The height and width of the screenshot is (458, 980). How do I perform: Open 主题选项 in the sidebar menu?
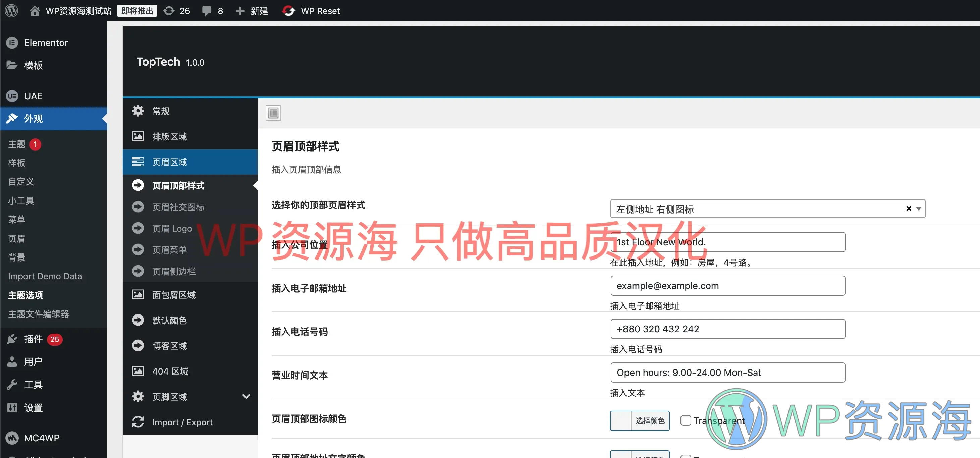pyautogui.click(x=25, y=295)
